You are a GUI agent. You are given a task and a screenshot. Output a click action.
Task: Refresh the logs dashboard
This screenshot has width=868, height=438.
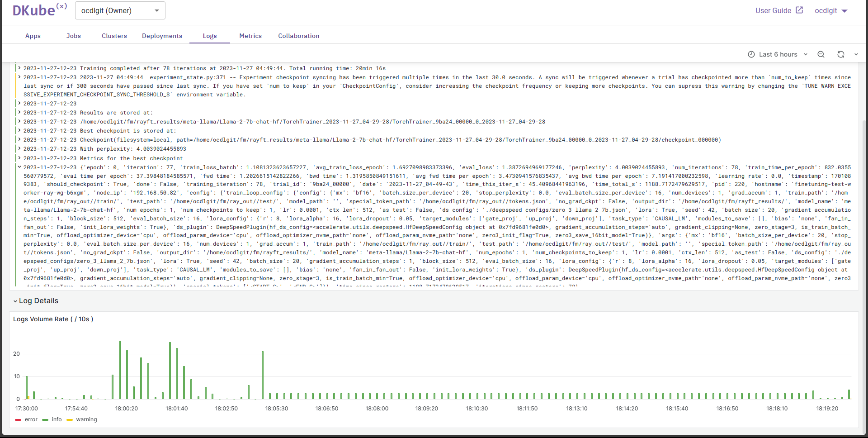tap(840, 54)
